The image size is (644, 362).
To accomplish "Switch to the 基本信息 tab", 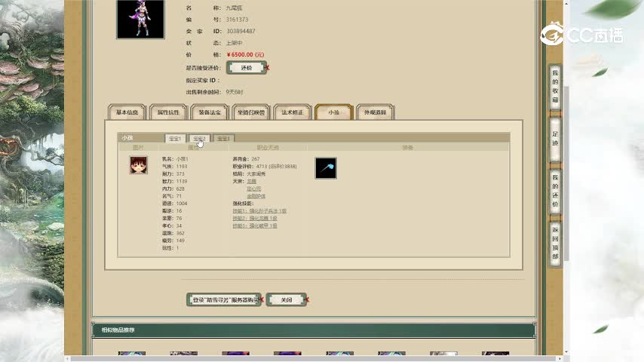I will tap(127, 112).
